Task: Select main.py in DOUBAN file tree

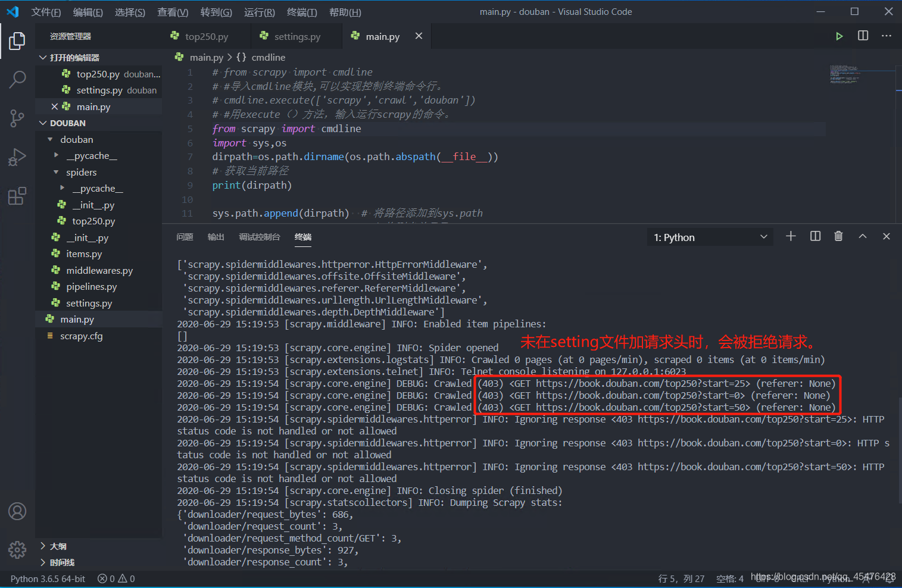Action: tap(99, 319)
